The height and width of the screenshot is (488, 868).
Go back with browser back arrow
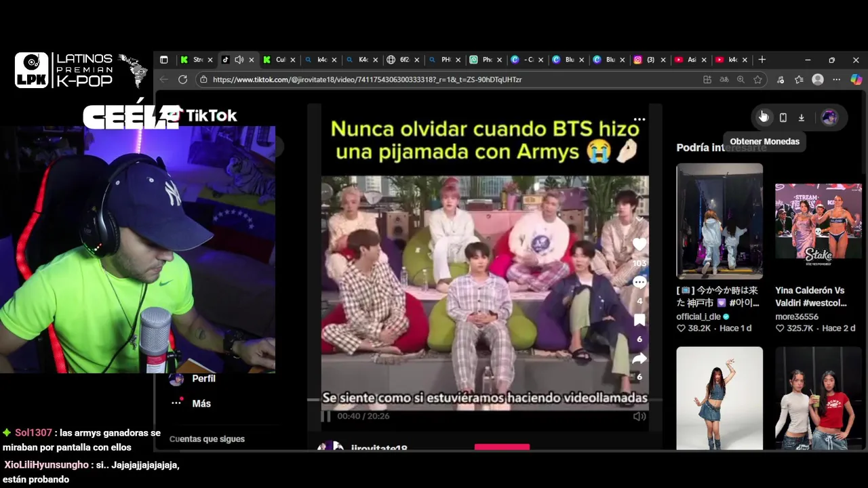click(163, 79)
